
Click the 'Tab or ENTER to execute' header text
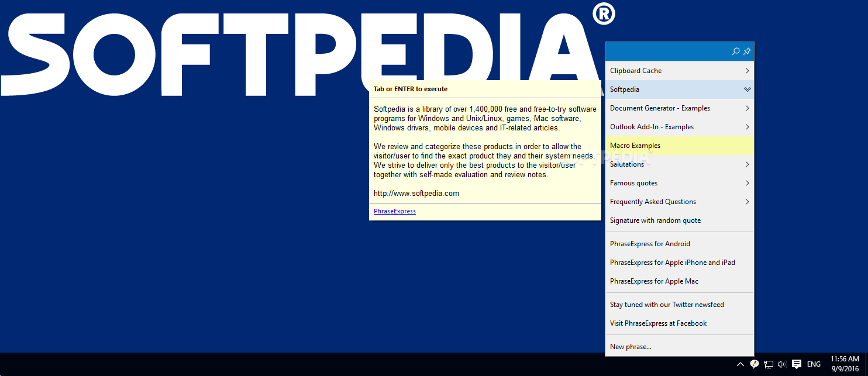[x=411, y=89]
